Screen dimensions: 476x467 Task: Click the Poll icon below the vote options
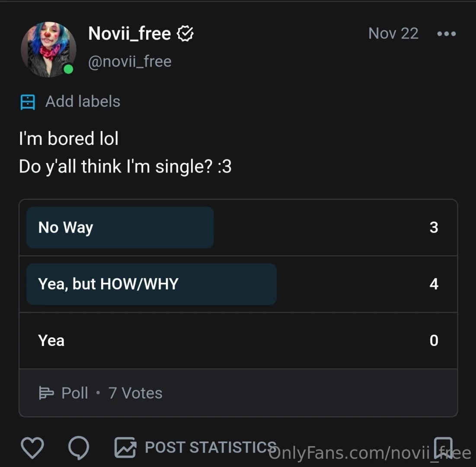(x=46, y=393)
